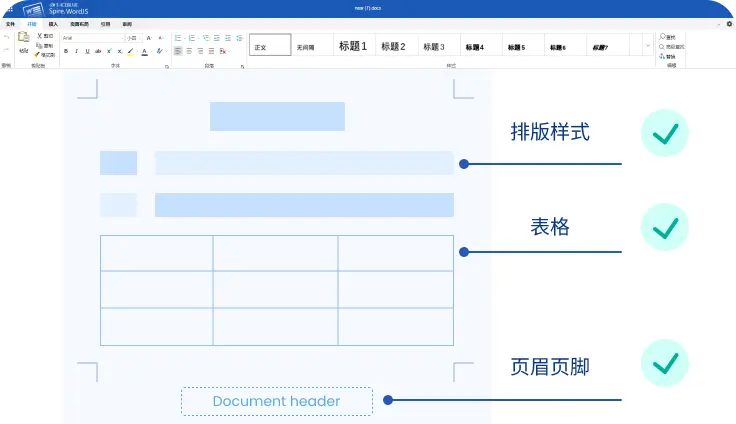Click the Paste clipboard icon

[x=23, y=37]
